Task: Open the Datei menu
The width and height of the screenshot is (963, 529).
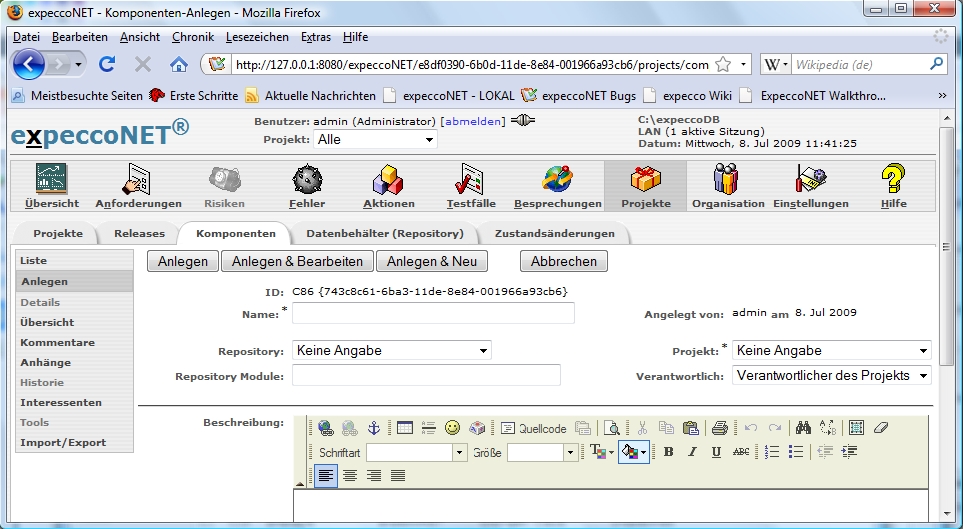Action: tap(26, 37)
